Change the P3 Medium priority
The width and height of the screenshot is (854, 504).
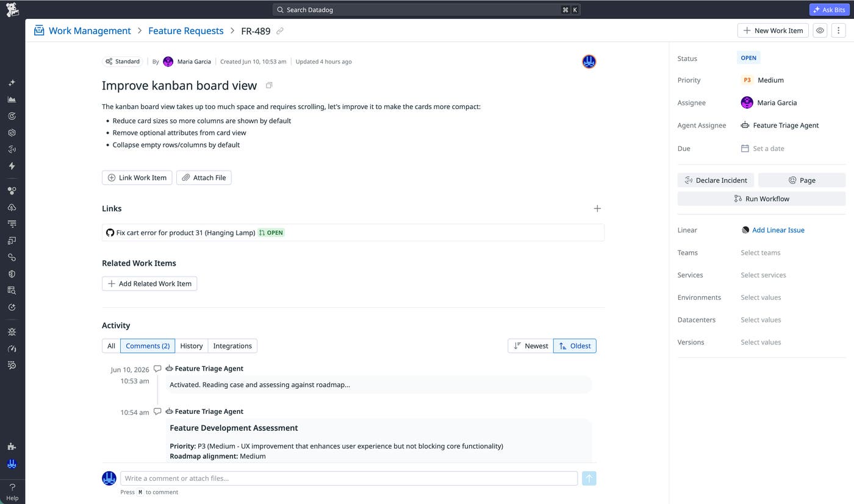762,80
